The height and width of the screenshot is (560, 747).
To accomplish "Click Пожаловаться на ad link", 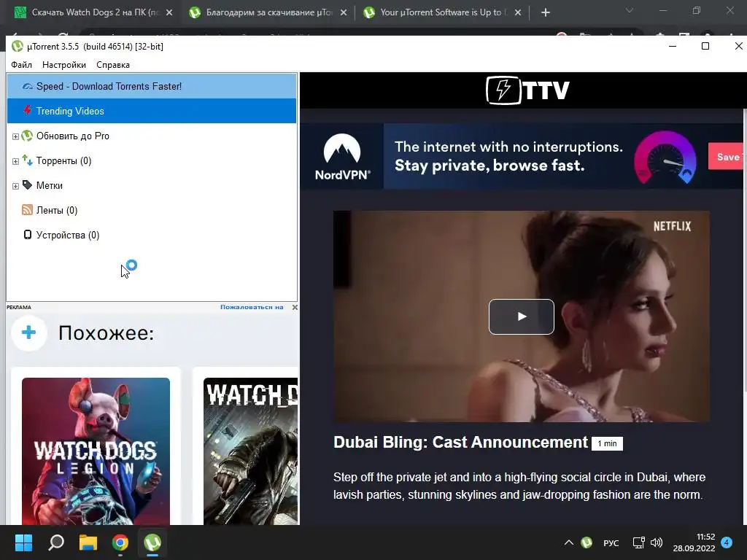I will pyautogui.click(x=252, y=307).
